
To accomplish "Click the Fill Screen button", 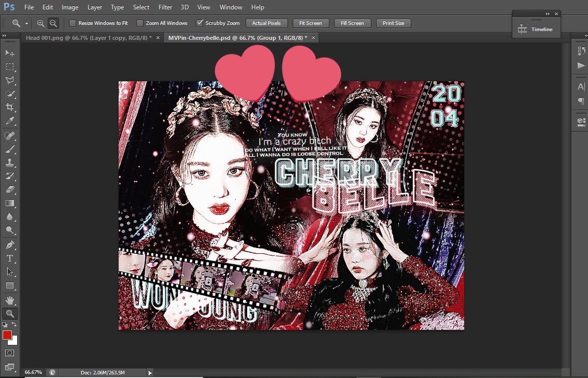I will tap(352, 23).
